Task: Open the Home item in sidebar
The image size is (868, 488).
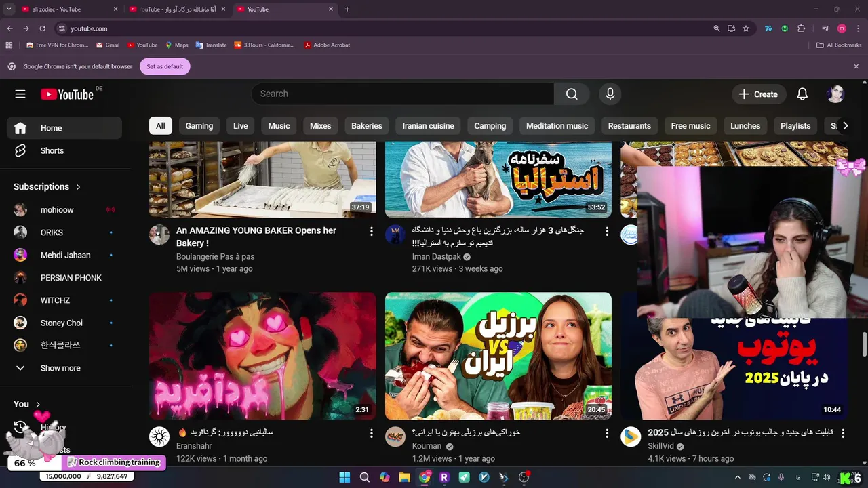Action: [64, 128]
